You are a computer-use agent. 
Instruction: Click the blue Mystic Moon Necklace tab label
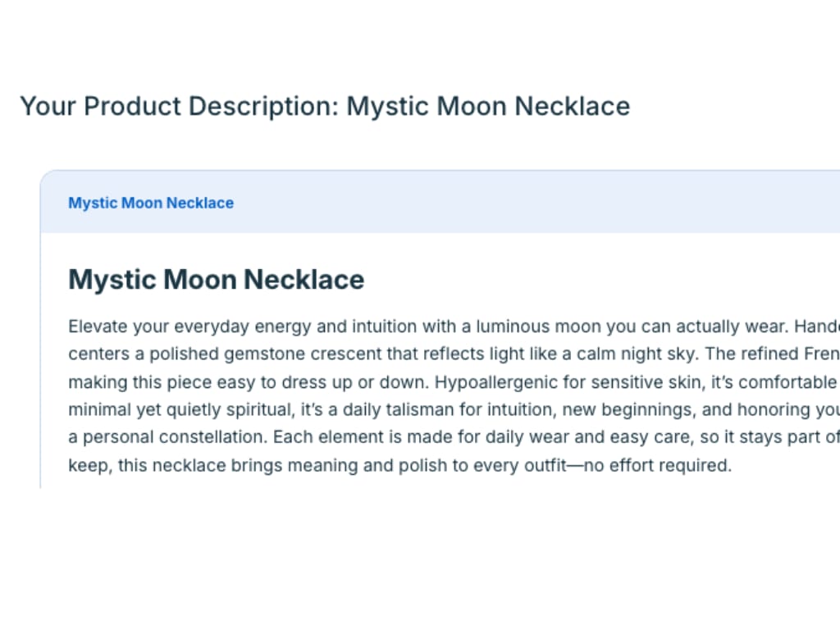(x=151, y=203)
